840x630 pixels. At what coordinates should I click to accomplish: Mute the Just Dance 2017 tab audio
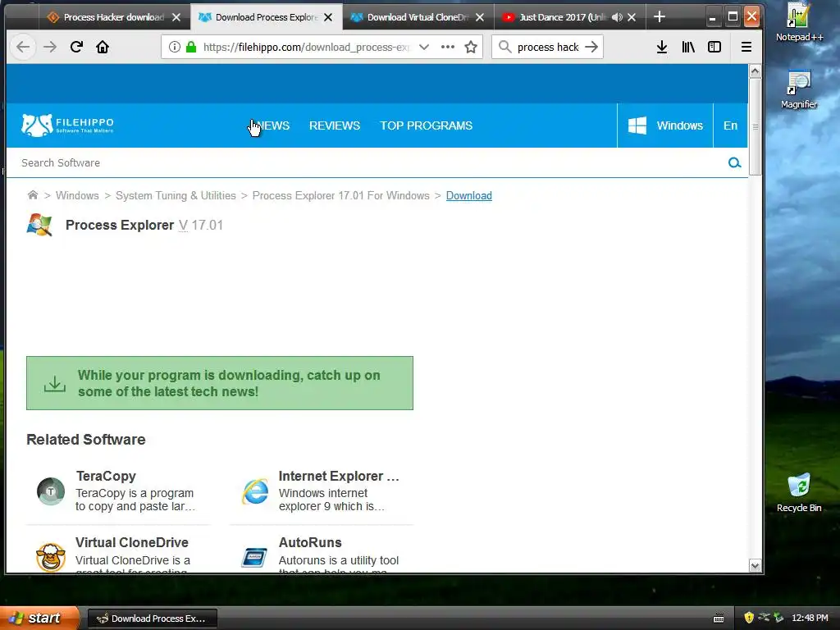tap(617, 17)
